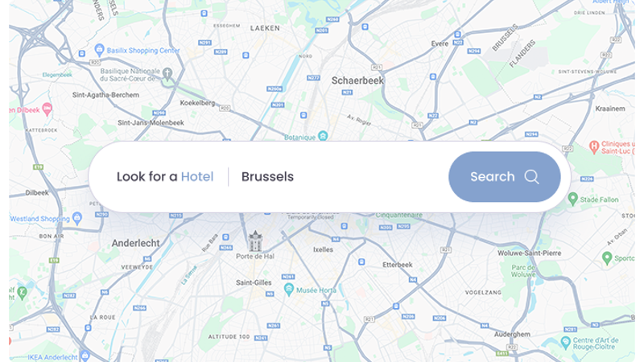Select the IKEA Anderlecht shopping pin

(x=85, y=356)
